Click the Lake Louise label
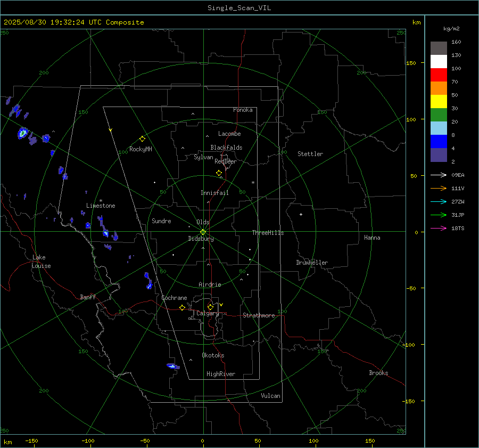Image resolution: width=479 pixels, height=448 pixels. pyautogui.click(x=41, y=262)
